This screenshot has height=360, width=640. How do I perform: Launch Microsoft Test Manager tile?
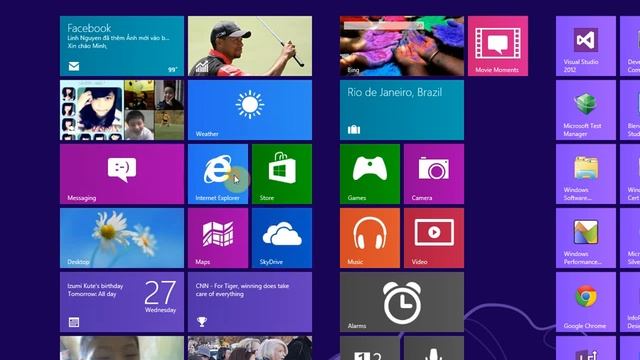click(586, 110)
